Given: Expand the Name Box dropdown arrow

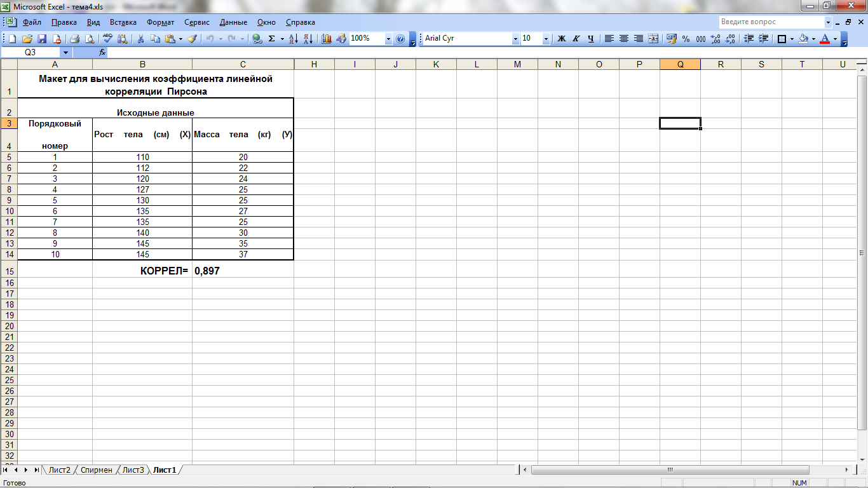Looking at the screenshot, I should (66, 52).
